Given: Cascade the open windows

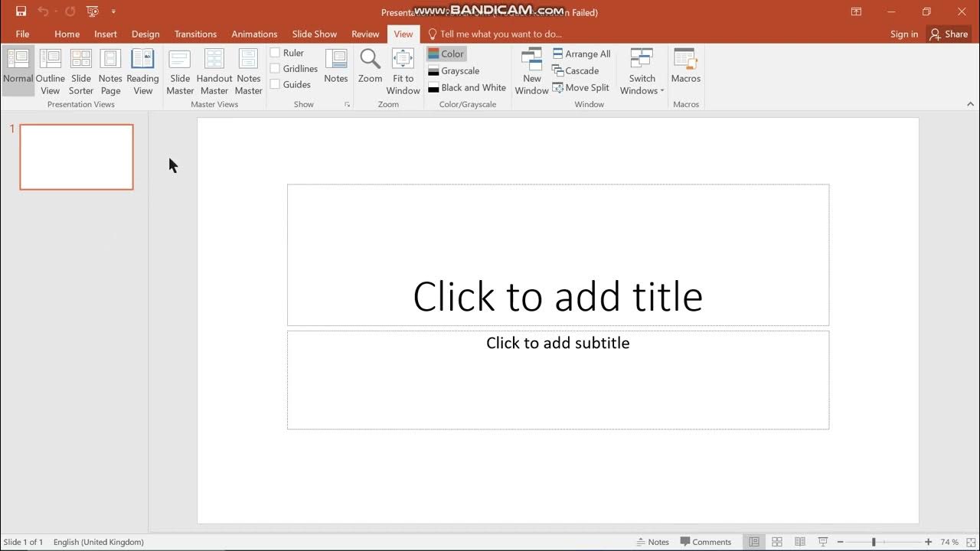Looking at the screenshot, I should [576, 70].
